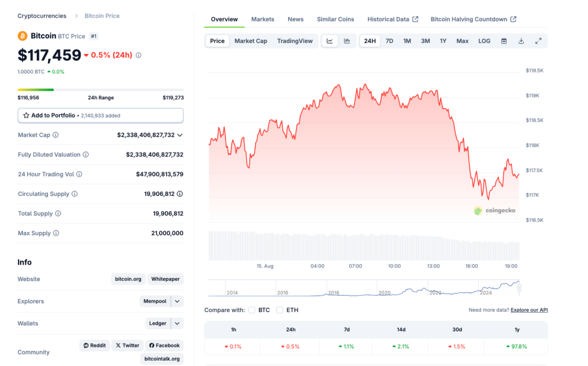Open the Wallets dropdown arrow
Viewport: 588px width, 366px height.
coord(177,323)
